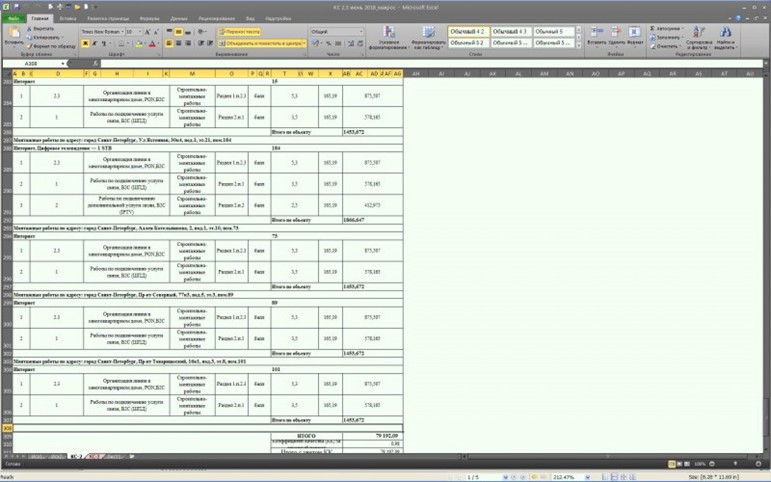This screenshot has width=771, height=482.
Task: Toggle Bold formatting button
Action: [x=85, y=43]
